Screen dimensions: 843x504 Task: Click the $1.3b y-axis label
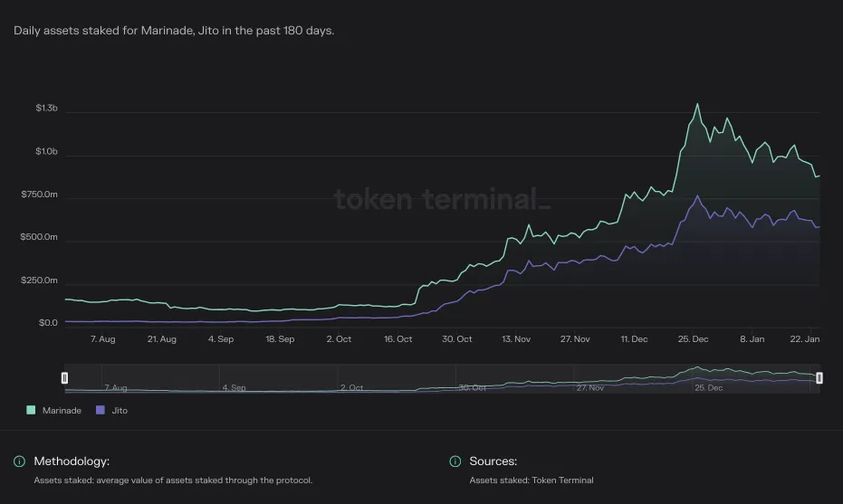point(47,108)
